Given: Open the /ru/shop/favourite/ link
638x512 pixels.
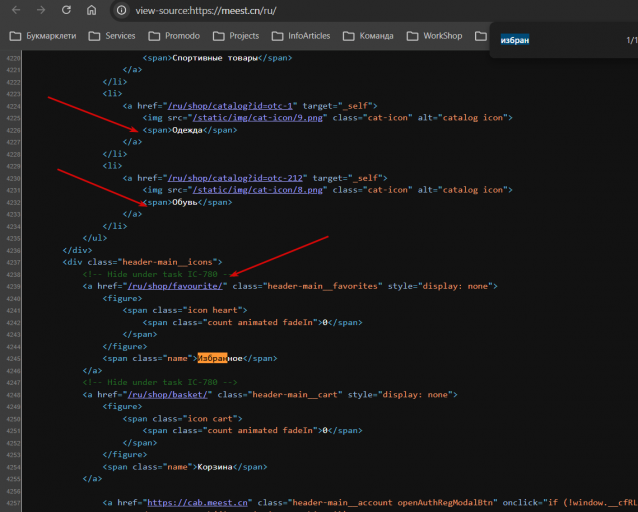Looking at the screenshot, I should (175, 286).
